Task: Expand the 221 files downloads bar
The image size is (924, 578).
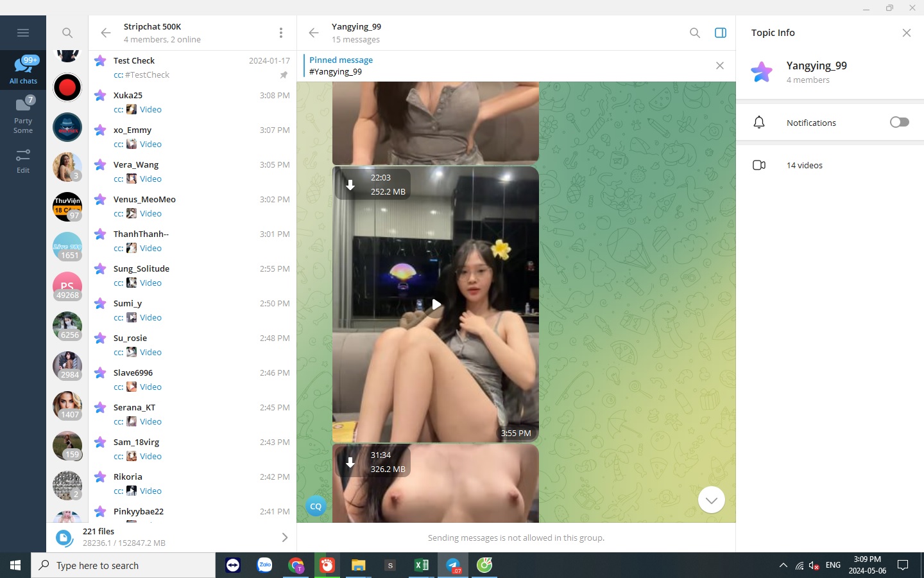Action: point(284,538)
